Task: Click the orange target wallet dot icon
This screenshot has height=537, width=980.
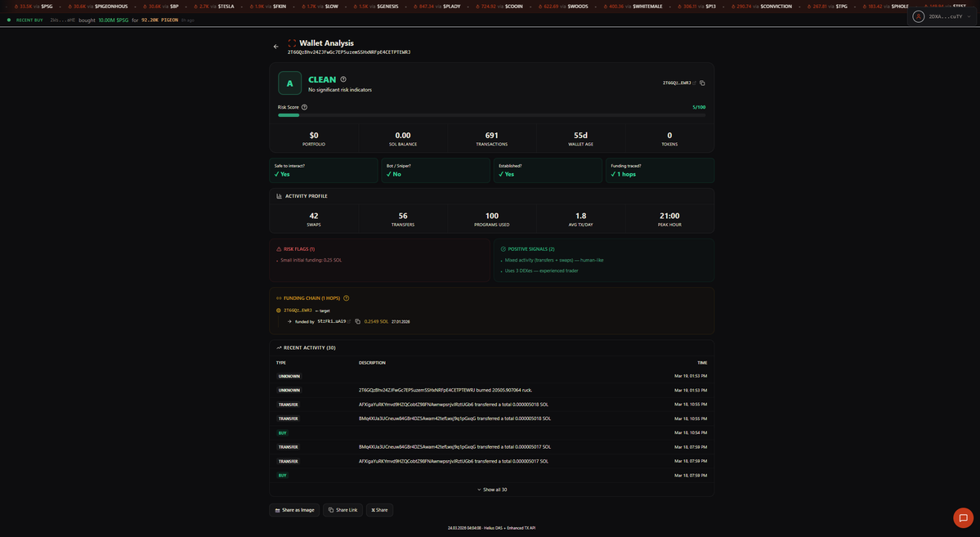Action: point(279,310)
